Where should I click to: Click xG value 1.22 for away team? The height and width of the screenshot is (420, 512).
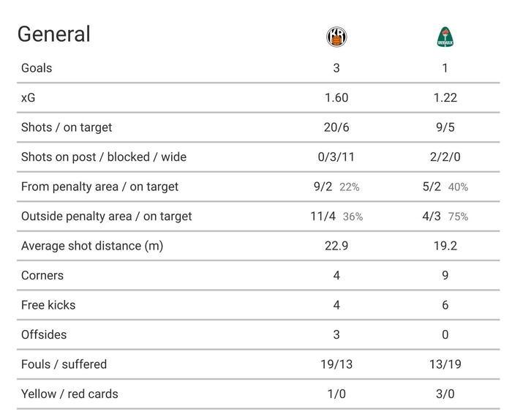(x=445, y=97)
